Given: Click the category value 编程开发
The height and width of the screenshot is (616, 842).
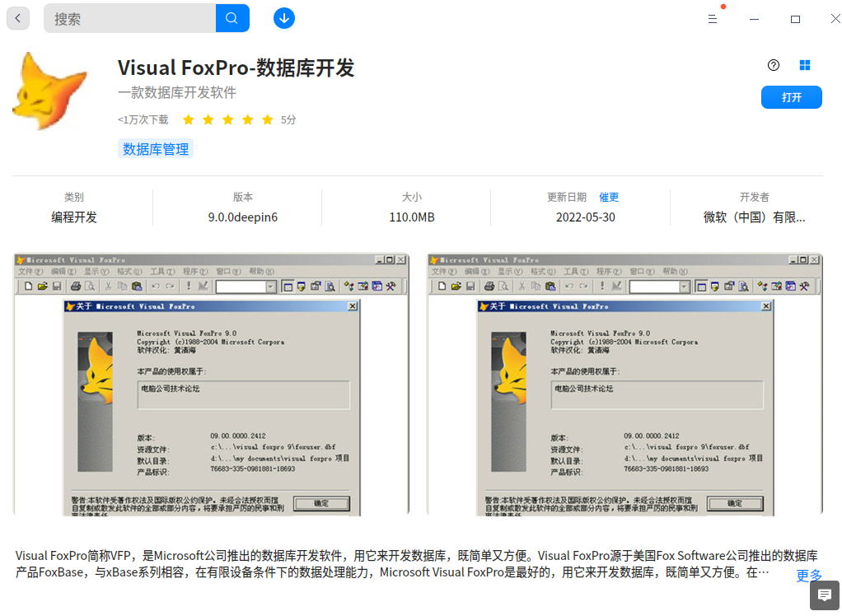Looking at the screenshot, I should [x=74, y=217].
